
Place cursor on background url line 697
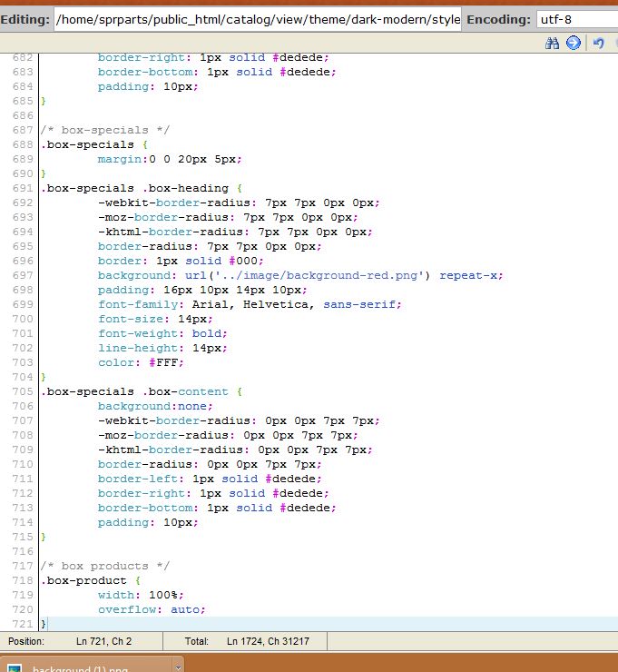(299, 275)
